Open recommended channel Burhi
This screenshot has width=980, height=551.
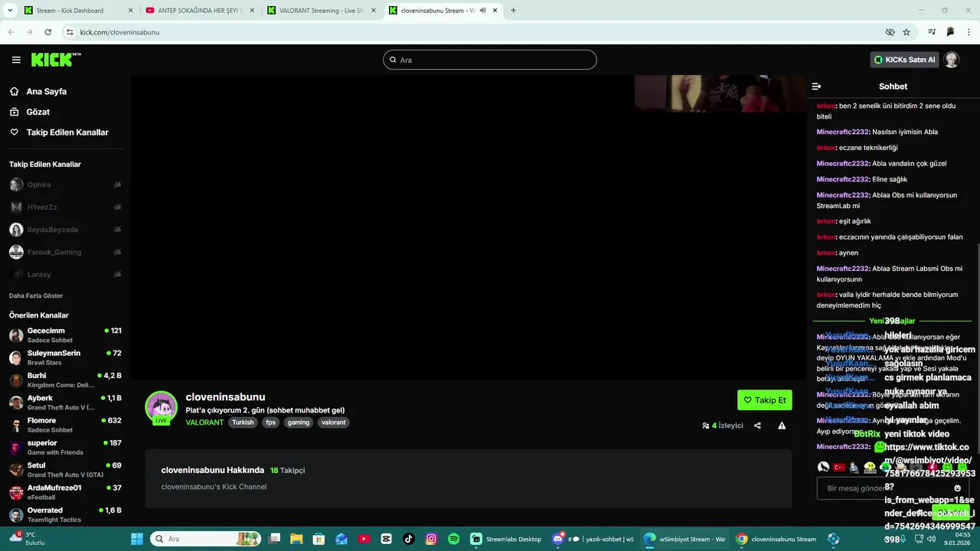[x=65, y=380]
